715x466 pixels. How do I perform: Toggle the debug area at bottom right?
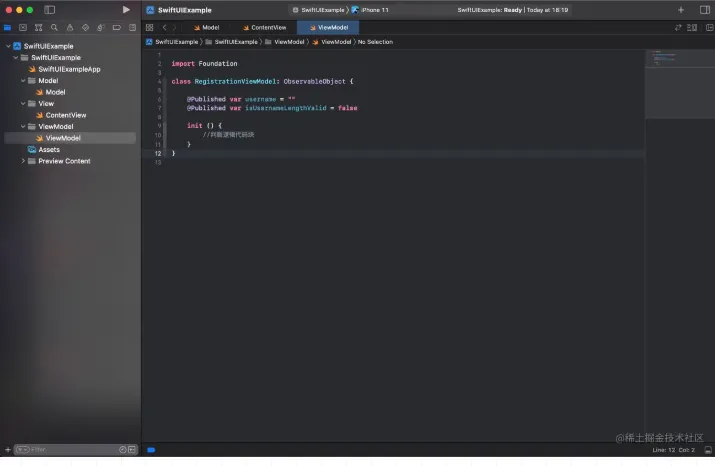(x=708, y=450)
